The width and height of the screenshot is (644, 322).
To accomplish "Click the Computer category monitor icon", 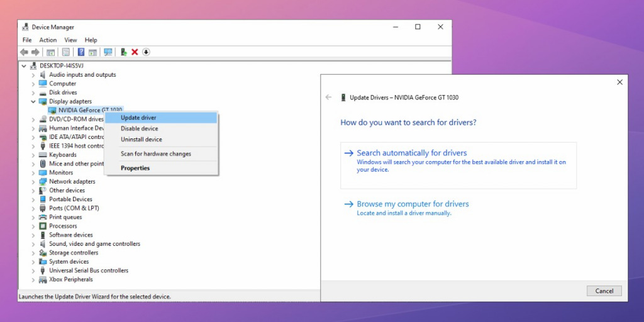I will [43, 84].
